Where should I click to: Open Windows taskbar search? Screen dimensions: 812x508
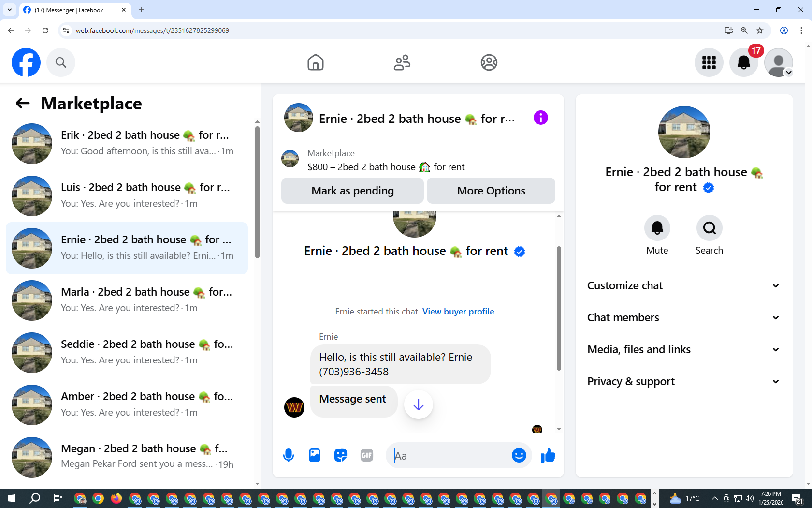(35, 498)
